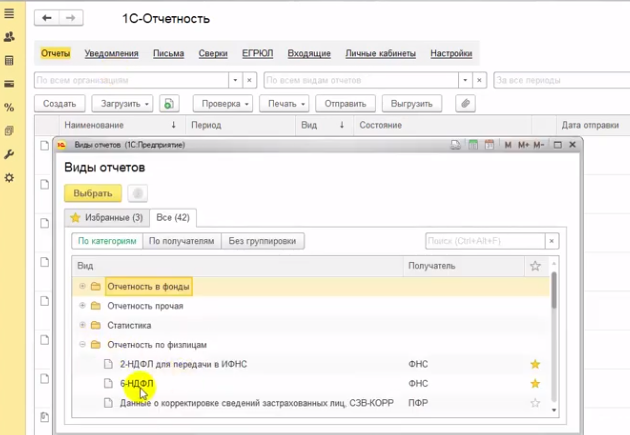Open the people section in sidebar
This screenshot has width=630, height=435.
(9, 37)
